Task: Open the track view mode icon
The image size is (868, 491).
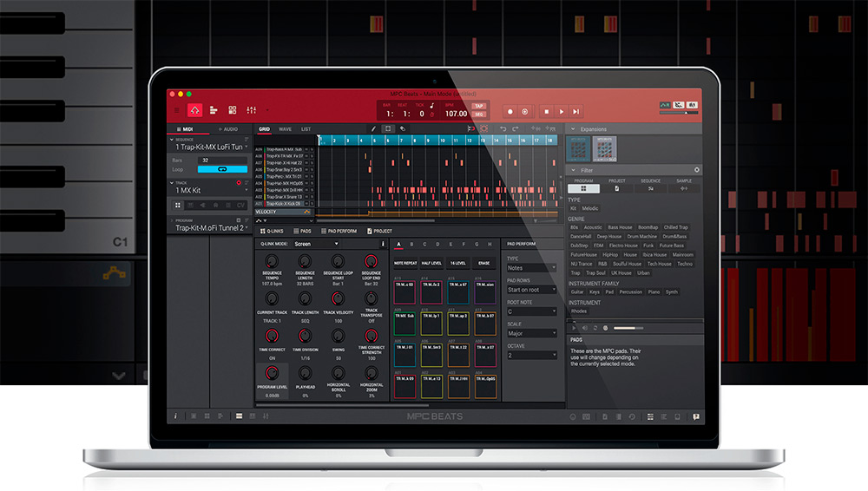Action: [214, 111]
